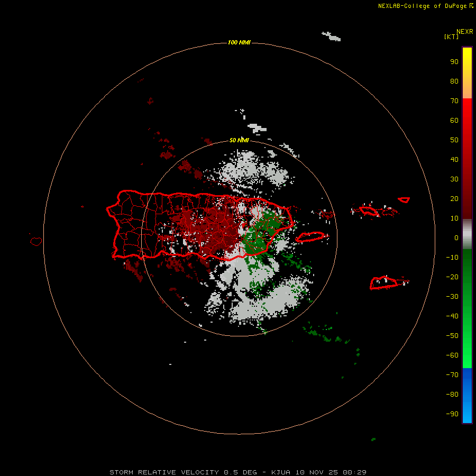Click the 00:29 time stamp in the caption
The width and height of the screenshot is (476, 476).
(x=354, y=472)
